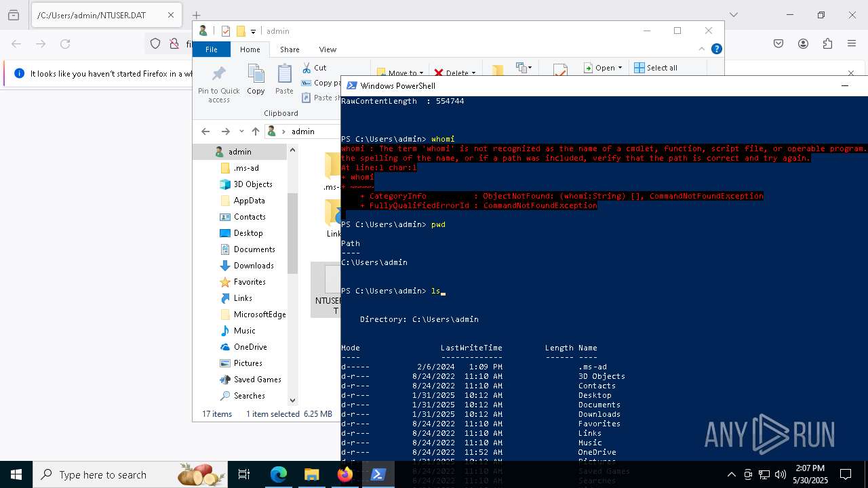Switch to the View ribbon tab

(328, 49)
